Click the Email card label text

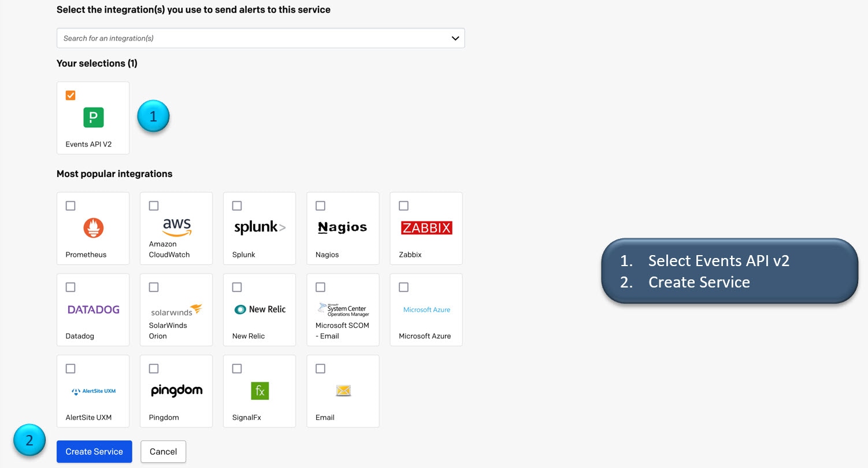(x=325, y=418)
